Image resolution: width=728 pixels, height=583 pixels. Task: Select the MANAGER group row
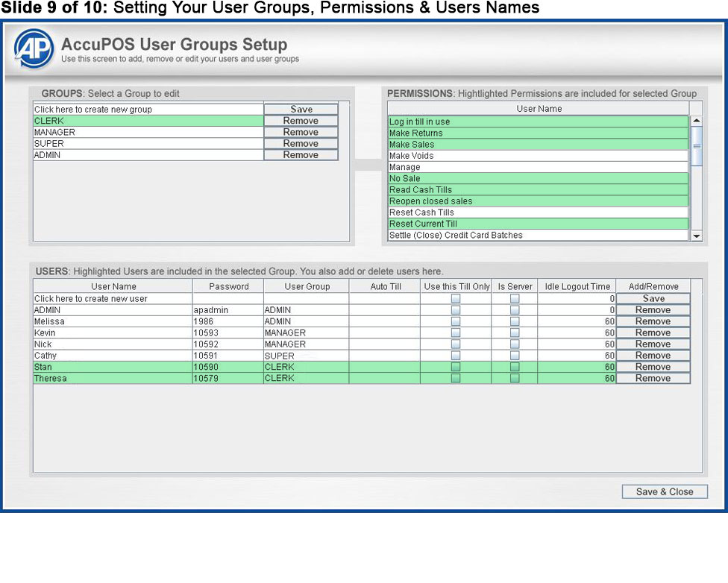pyautogui.click(x=148, y=132)
